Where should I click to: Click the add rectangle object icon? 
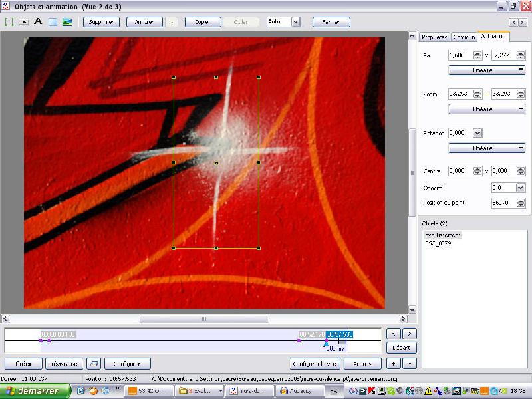click(53, 22)
